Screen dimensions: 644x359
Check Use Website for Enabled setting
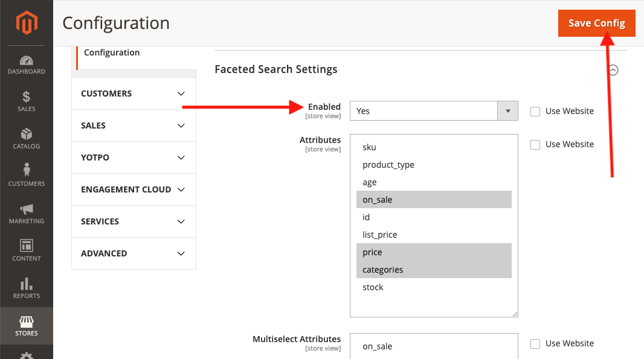[535, 111]
